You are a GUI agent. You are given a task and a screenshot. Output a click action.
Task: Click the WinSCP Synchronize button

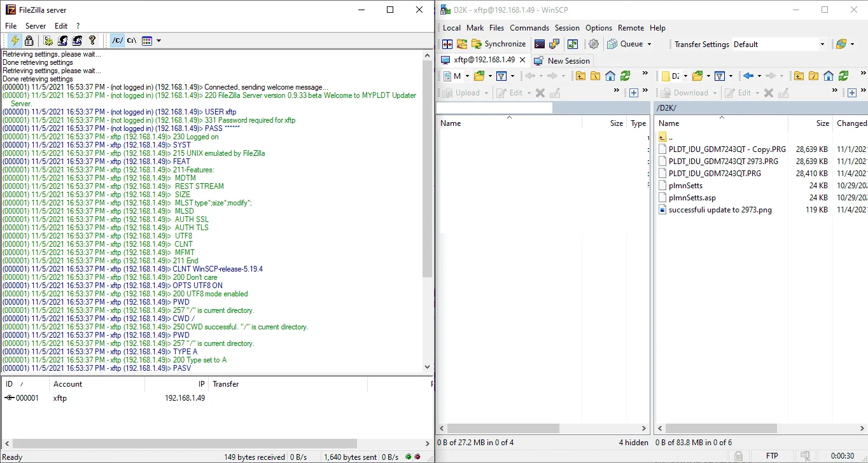pos(498,44)
